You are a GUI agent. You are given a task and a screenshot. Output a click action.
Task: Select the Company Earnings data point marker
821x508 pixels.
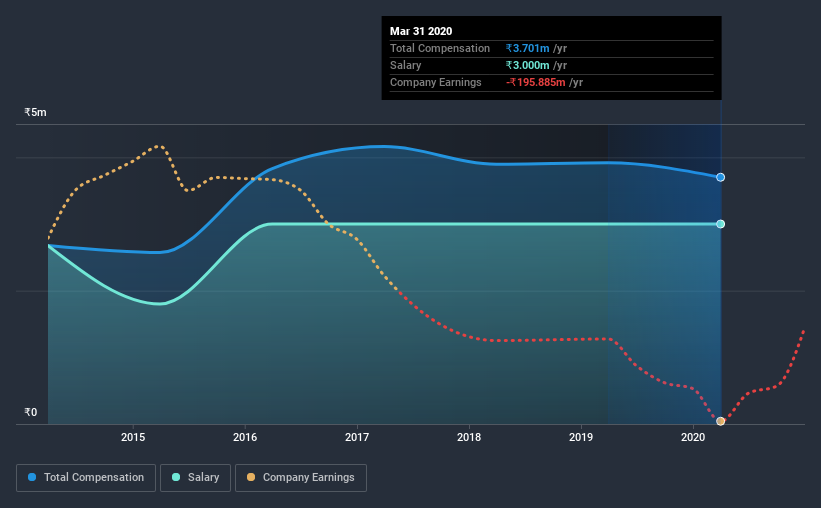click(720, 421)
